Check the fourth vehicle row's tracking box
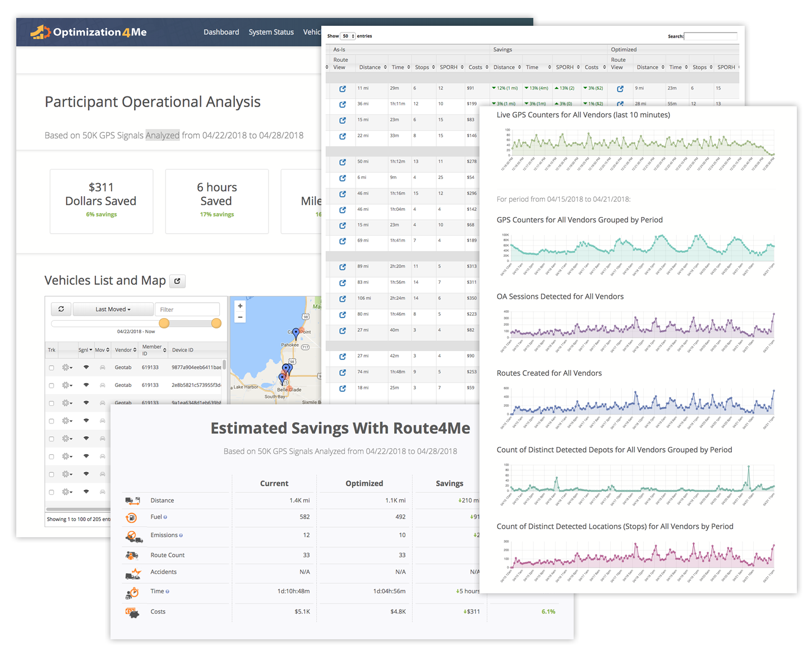Viewport: 812px width, 655px height. (x=52, y=421)
